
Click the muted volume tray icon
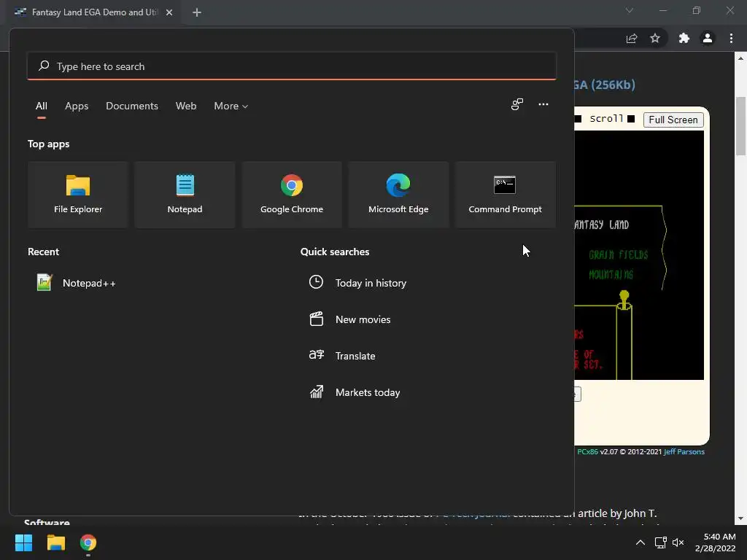tap(678, 542)
